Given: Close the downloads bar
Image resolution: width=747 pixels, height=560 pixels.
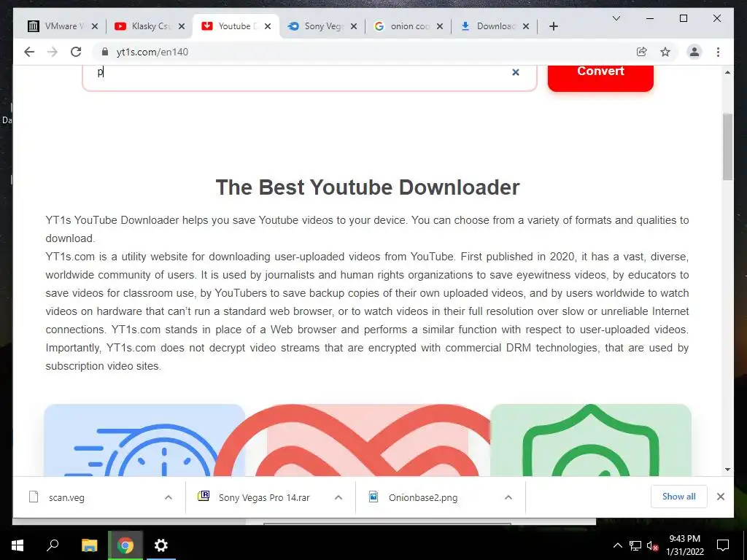Looking at the screenshot, I should pos(720,497).
